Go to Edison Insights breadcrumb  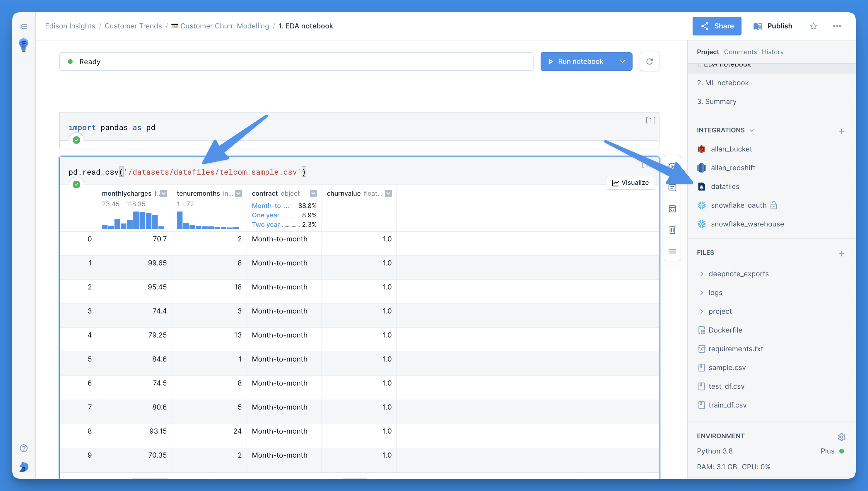pyautogui.click(x=70, y=26)
